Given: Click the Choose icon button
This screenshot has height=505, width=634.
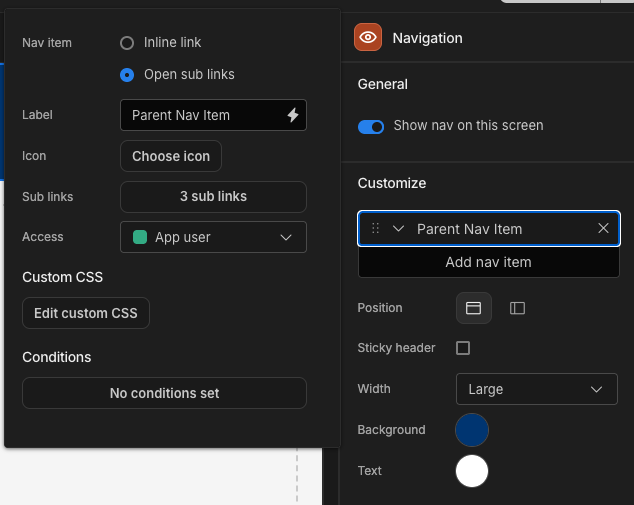Looking at the screenshot, I should (x=171, y=156).
